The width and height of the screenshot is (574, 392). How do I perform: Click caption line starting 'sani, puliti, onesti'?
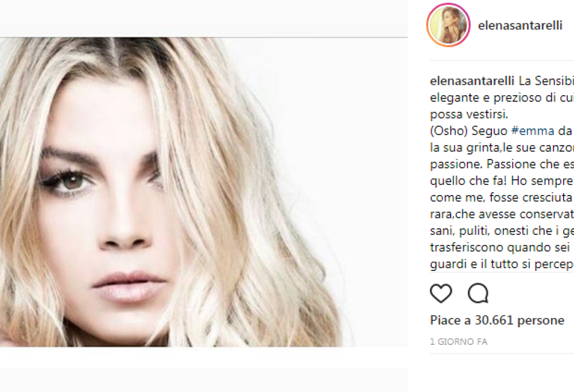coord(502,231)
